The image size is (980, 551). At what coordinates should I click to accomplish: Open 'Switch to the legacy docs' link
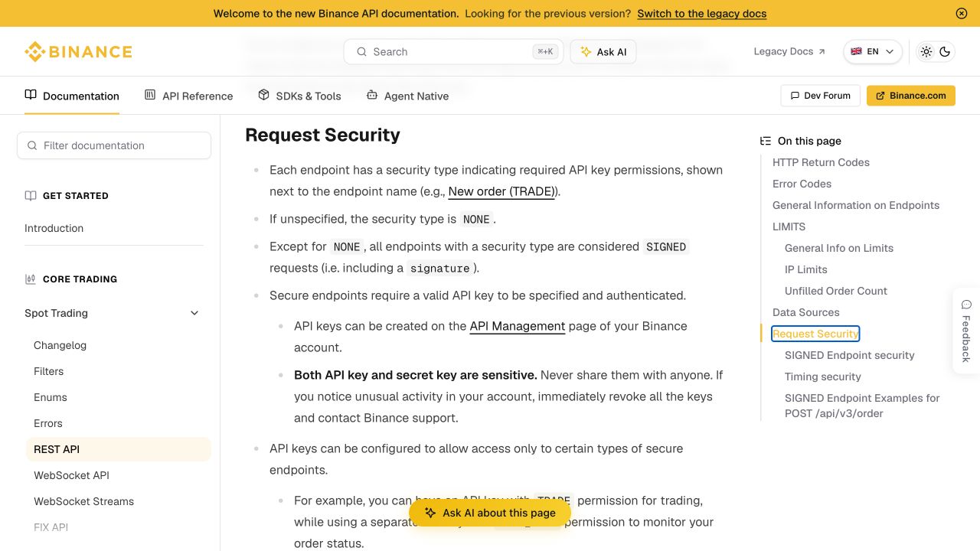click(701, 13)
